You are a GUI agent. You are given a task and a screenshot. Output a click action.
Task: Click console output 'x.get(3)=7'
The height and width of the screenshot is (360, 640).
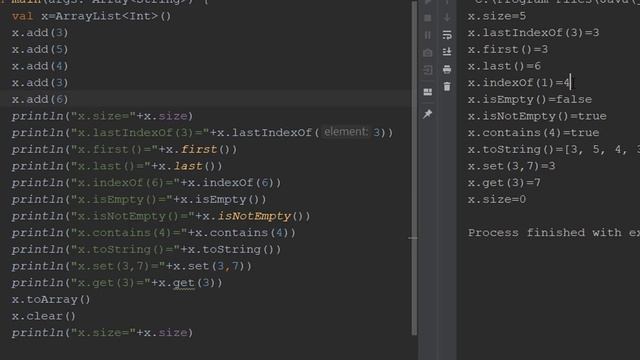[x=504, y=183]
